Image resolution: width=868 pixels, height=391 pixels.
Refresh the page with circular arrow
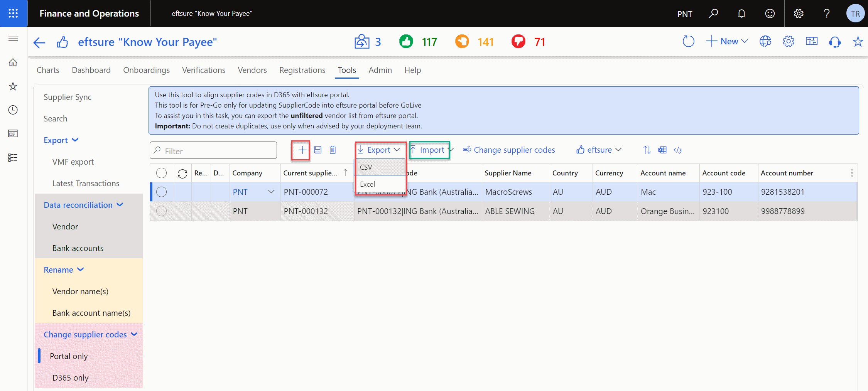[x=689, y=41]
